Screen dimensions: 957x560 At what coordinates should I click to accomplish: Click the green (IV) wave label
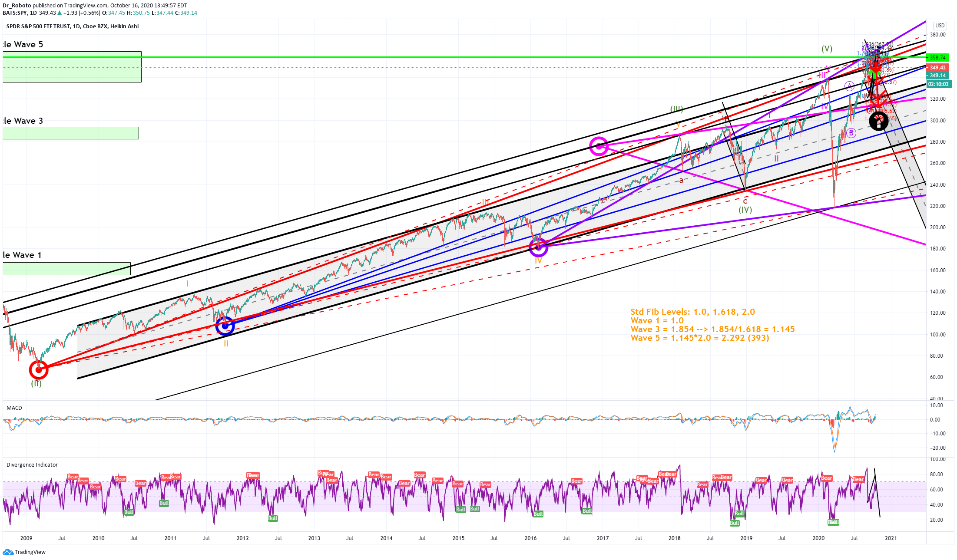(745, 210)
